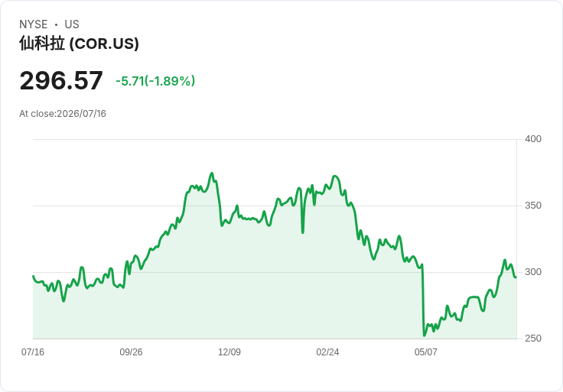Click the current price 296.57
The width and height of the screenshot is (563, 392).
61,81
